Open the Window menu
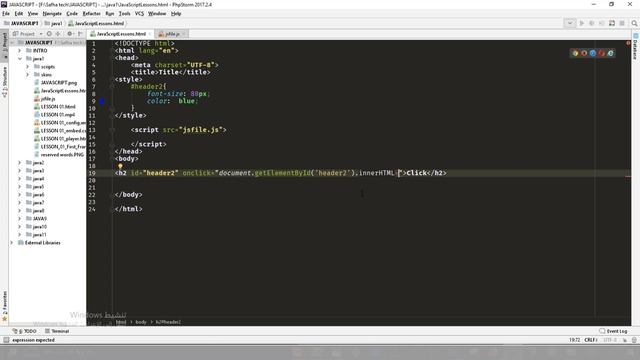This screenshot has height=360, width=640. pos(157,13)
